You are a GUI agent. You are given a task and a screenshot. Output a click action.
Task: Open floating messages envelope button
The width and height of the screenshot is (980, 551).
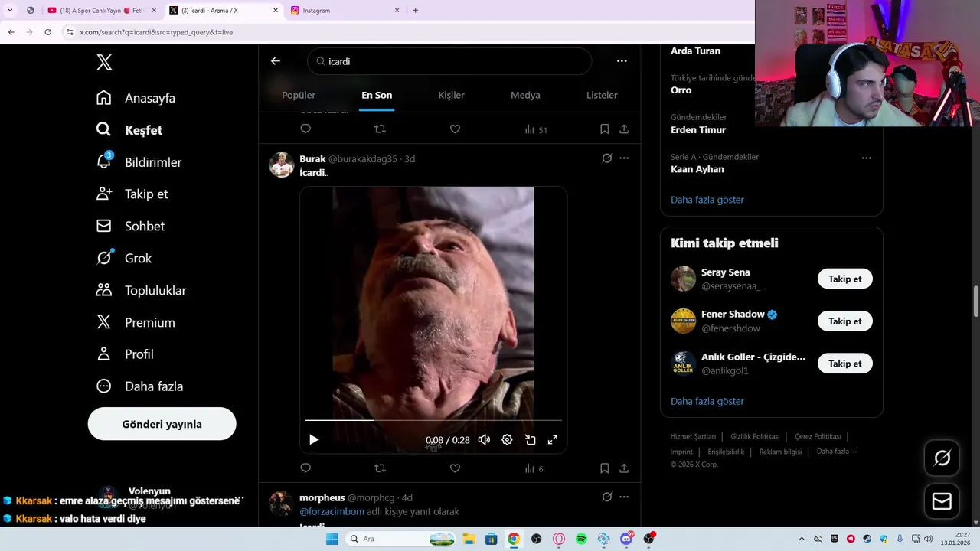942,501
